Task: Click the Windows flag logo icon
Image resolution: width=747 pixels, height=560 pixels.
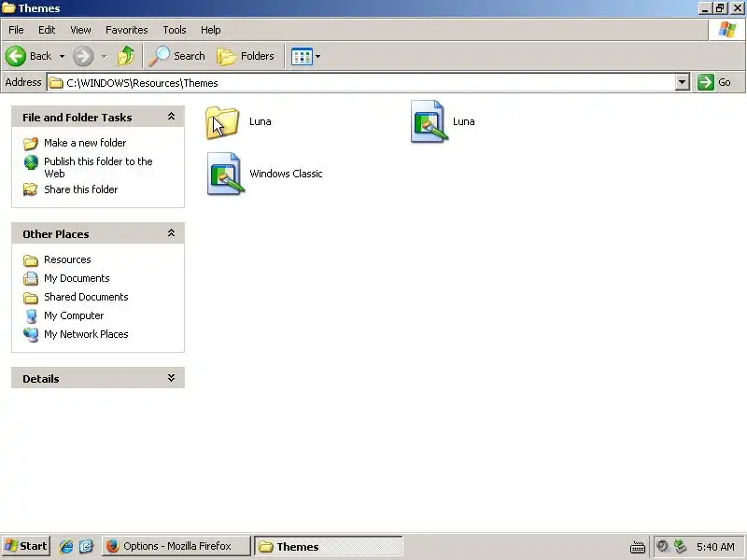Action: pos(727,30)
